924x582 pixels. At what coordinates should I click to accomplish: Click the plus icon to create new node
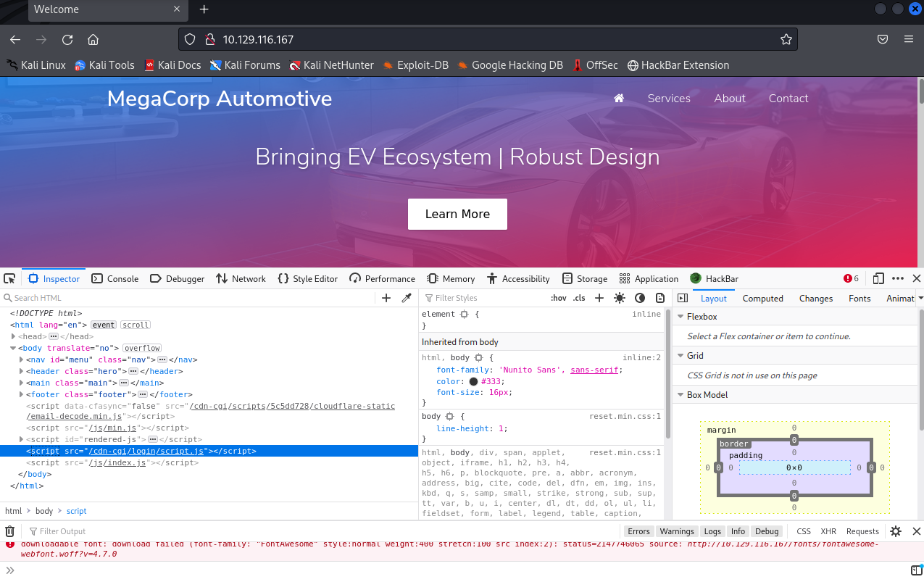click(386, 298)
